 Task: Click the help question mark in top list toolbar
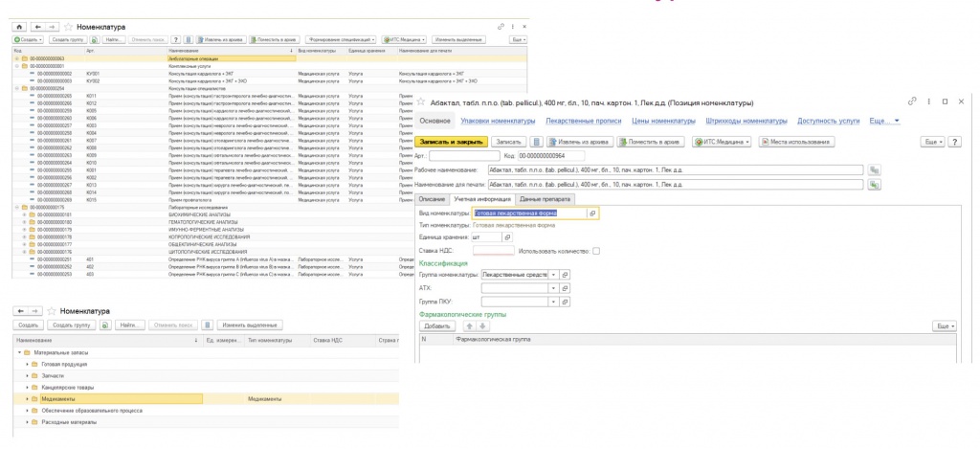[176, 39]
